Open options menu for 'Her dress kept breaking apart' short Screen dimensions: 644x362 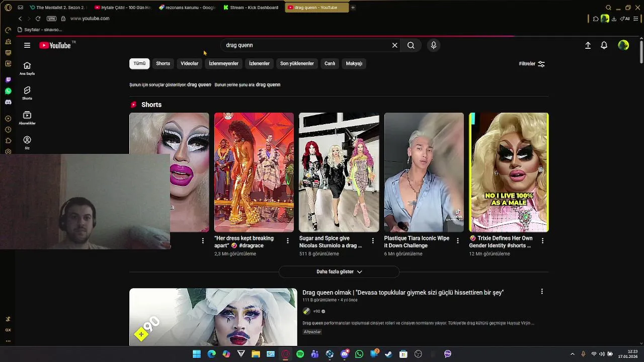click(x=288, y=241)
